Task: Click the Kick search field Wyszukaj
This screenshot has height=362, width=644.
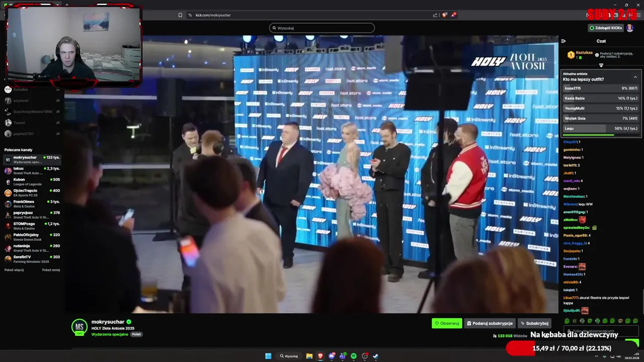Action: pyautogui.click(x=322, y=28)
